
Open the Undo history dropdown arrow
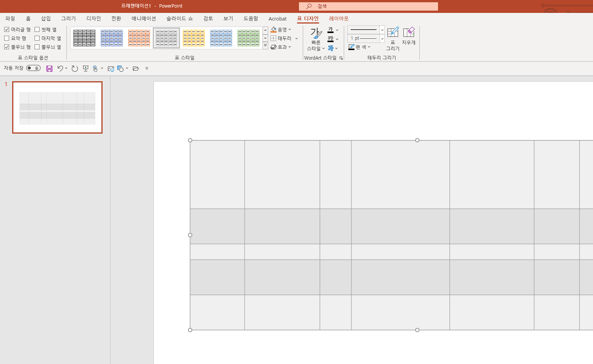coord(66,68)
